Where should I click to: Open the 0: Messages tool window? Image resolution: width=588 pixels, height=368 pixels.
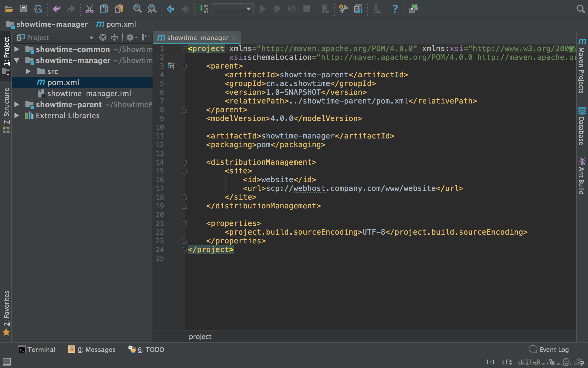pos(92,350)
